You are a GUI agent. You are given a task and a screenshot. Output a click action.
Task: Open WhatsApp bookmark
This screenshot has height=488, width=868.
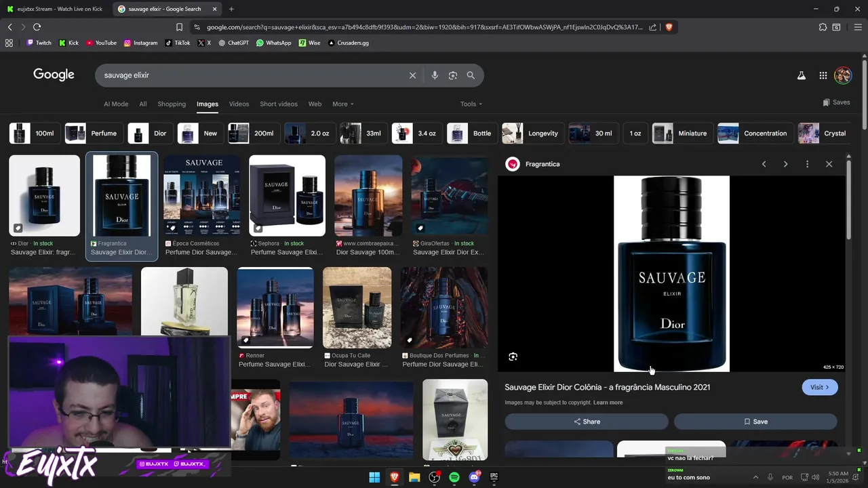[x=273, y=43]
